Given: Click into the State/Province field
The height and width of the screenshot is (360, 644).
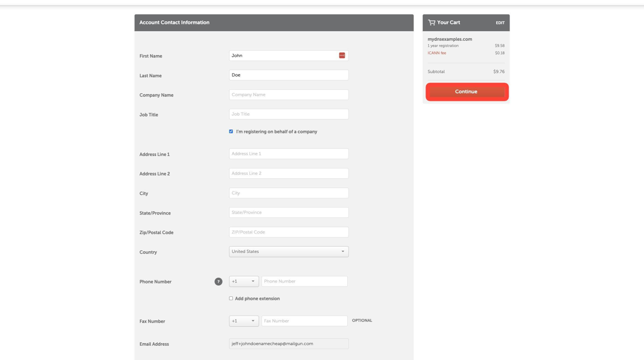Looking at the screenshot, I should [289, 212].
